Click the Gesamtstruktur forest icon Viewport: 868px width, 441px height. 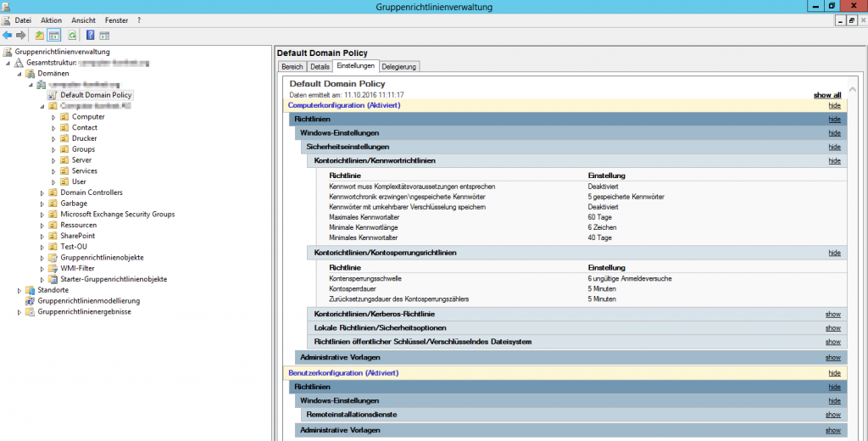pos(19,63)
